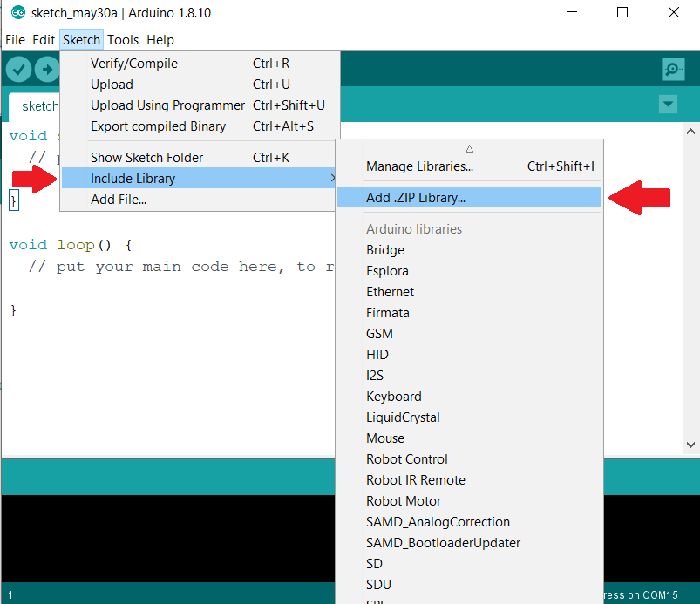Click the up triangle in library submenu

pos(469,149)
